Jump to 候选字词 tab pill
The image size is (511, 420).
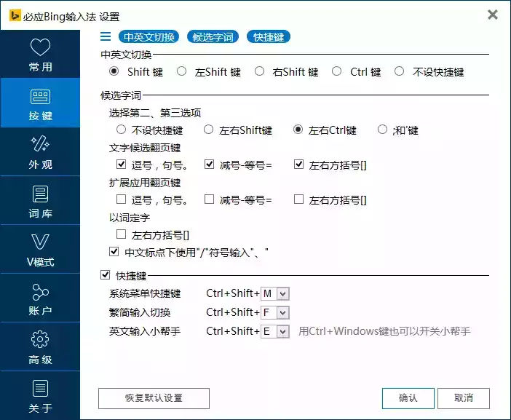(x=213, y=37)
